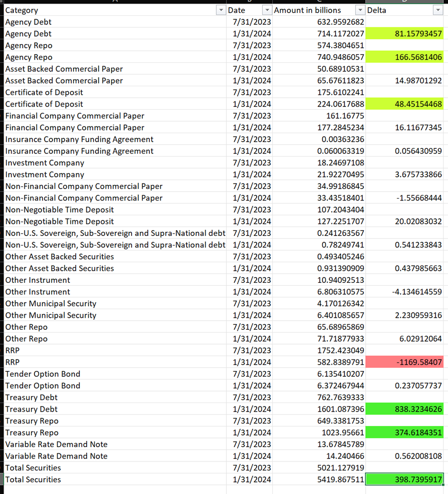Select Treasury Repo delta cell 374.6184351

[x=404, y=433]
